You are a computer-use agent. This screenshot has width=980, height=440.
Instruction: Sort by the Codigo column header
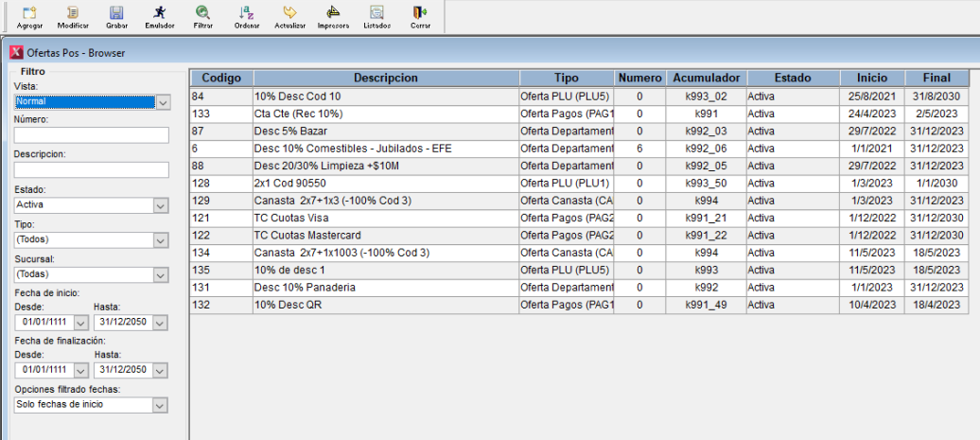[x=221, y=78]
